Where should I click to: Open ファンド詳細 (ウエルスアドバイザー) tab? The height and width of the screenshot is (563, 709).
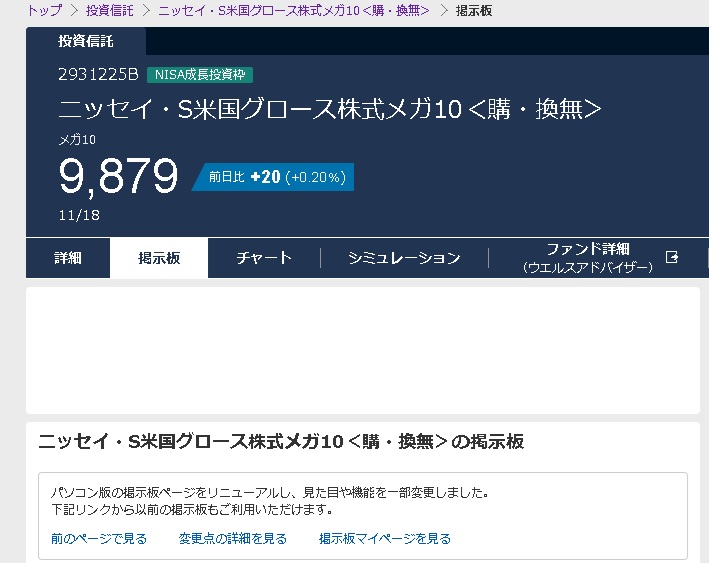pos(588,258)
